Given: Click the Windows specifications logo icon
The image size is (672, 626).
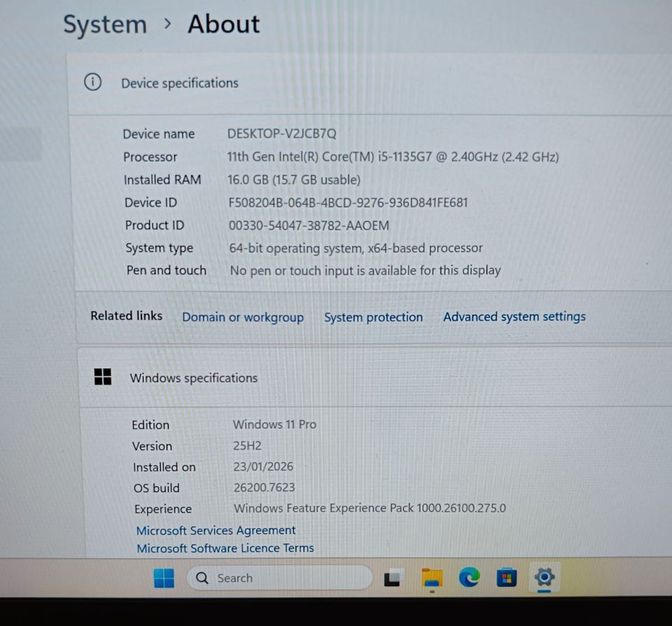Looking at the screenshot, I should pyautogui.click(x=102, y=377).
